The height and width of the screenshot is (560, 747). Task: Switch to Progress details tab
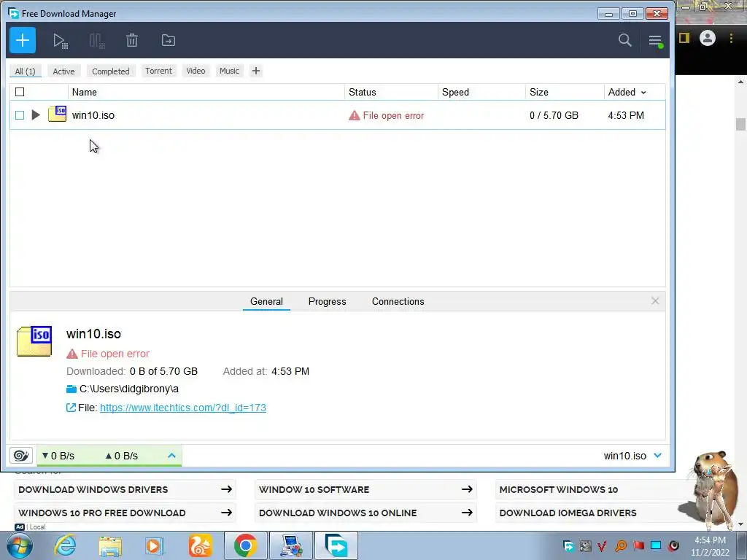[x=328, y=301]
